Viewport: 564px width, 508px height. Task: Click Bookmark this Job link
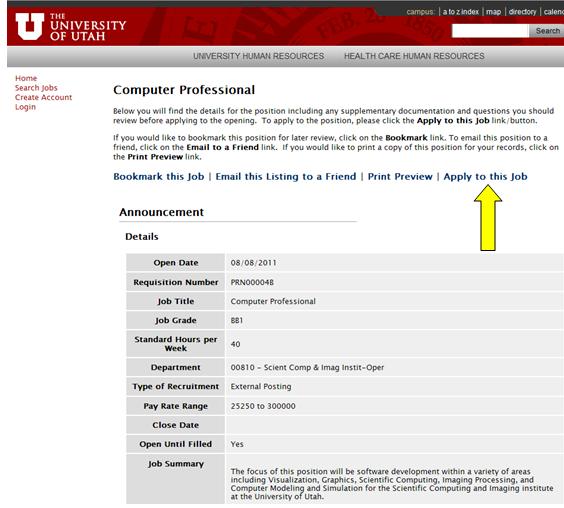(159, 177)
